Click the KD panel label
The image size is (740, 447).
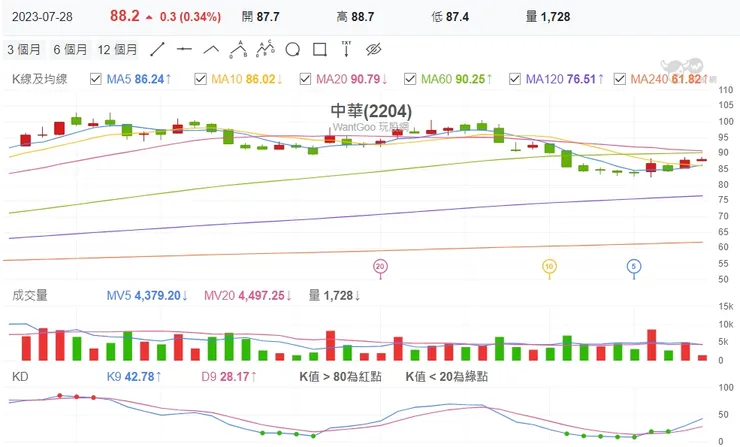[20, 377]
